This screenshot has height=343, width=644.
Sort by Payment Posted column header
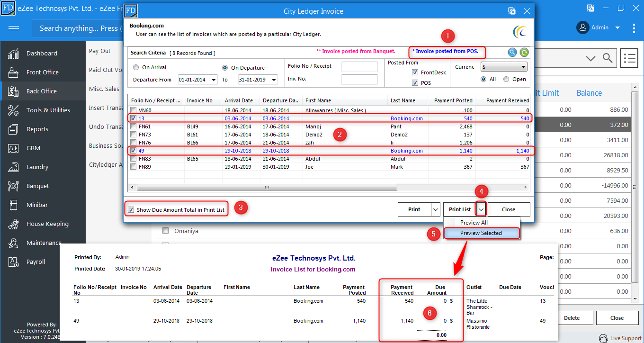pyautogui.click(x=452, y=100)
